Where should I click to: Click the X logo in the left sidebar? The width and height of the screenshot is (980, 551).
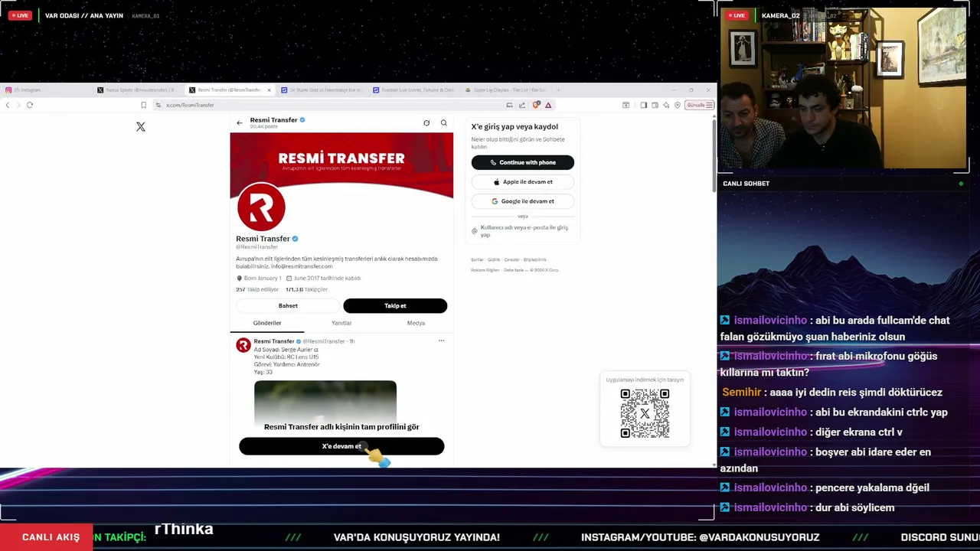click(141, 126)
